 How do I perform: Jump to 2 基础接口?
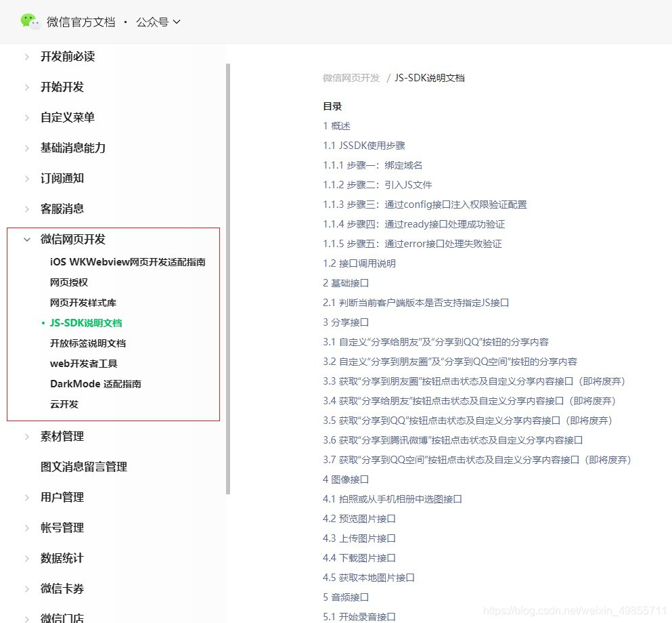346,283
